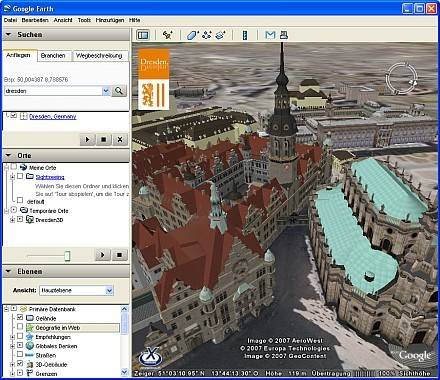Expand the Empfehlungen layer tree node
This screenshot has width=440, height=380.
pyautogui.click(x=12, y=337)
